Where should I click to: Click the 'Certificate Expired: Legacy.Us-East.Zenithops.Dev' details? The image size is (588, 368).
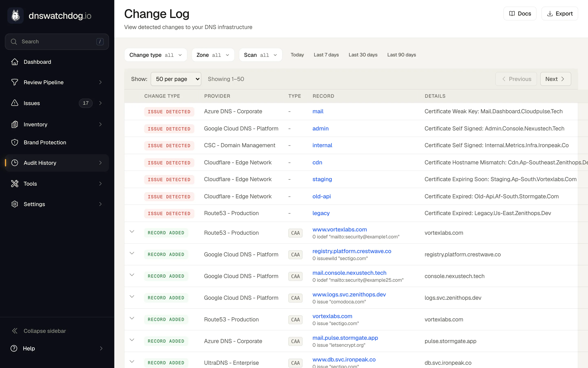point(488,213)
